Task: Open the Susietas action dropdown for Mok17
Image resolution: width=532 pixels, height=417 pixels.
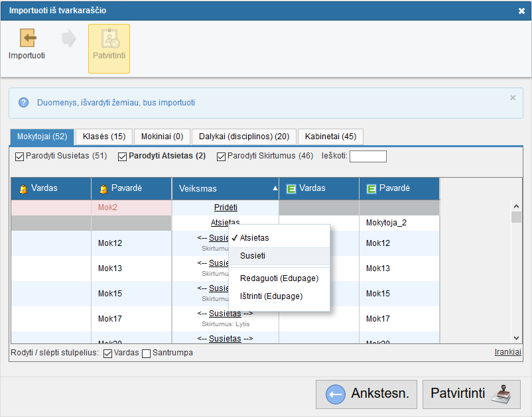Action: tap(225, 314)
